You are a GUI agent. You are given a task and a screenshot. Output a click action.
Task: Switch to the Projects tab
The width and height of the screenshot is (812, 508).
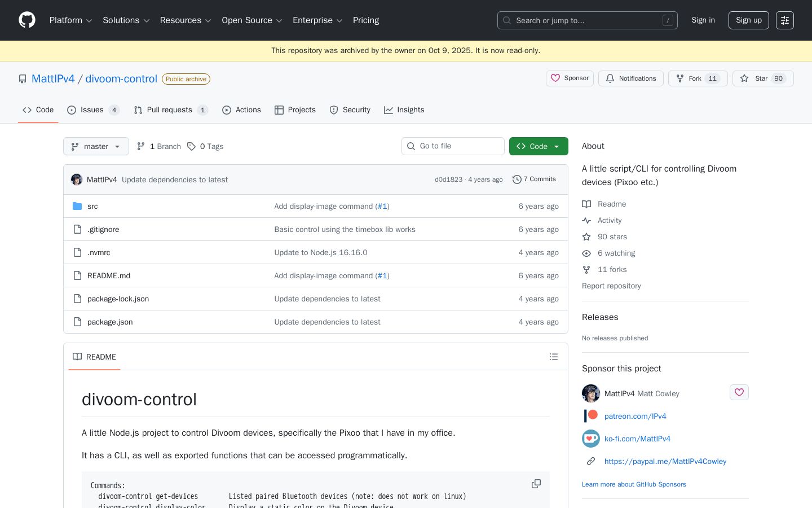coord(295,110)
